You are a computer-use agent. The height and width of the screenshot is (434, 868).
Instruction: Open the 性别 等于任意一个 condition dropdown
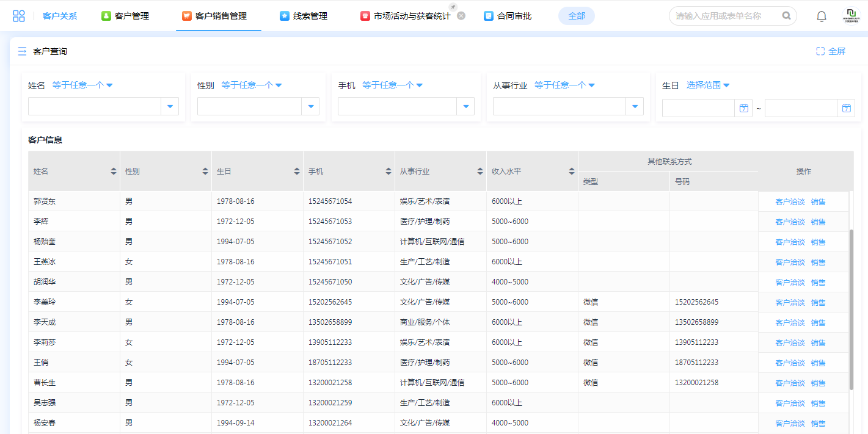pos(251,85)
